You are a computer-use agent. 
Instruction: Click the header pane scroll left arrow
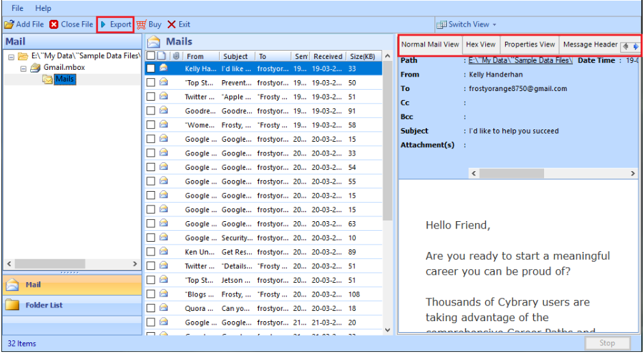pyautogui.click(x=474, y=173)
